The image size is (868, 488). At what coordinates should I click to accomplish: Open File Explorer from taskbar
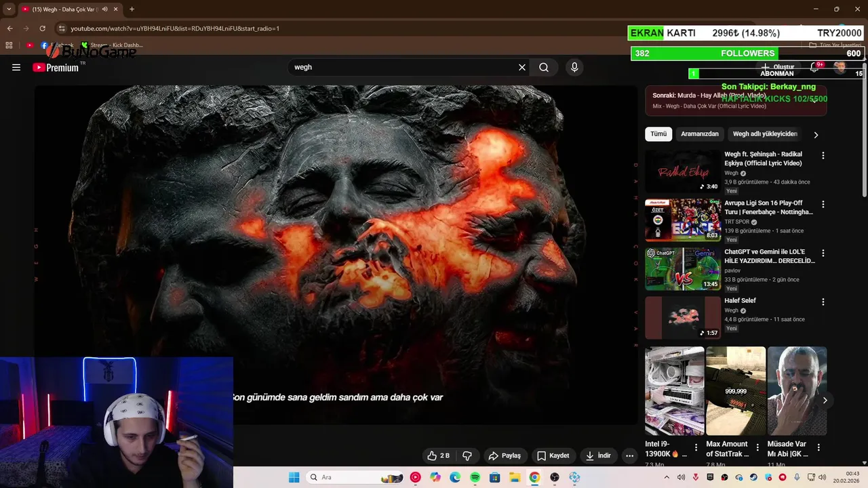pyautogui.click(x=515, y=477)
